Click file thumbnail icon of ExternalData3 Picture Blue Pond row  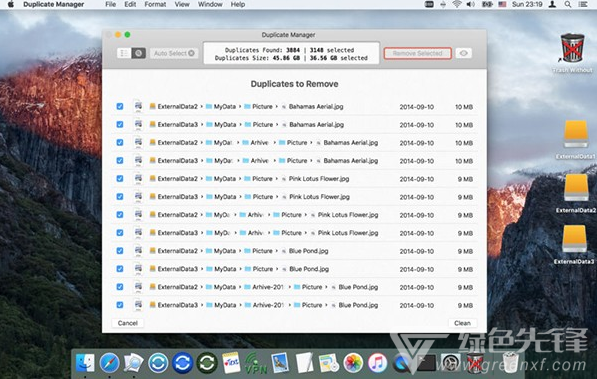tap(138, 269)
